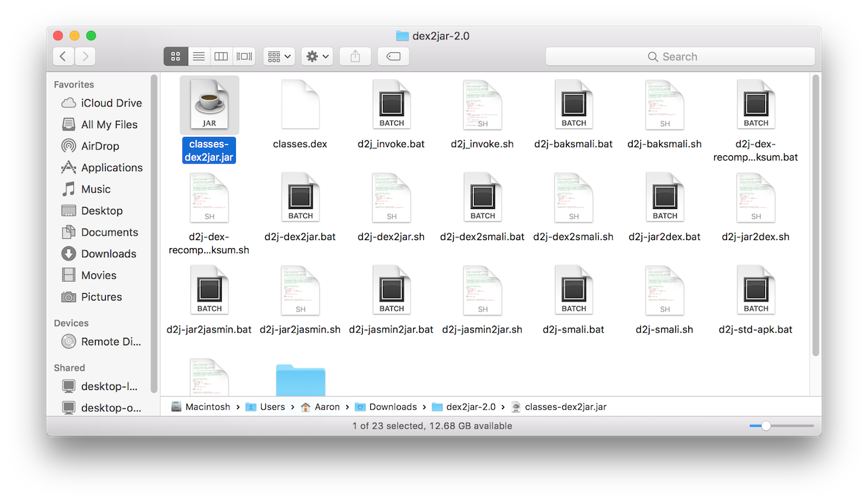Switch to icon view mode
Viewport: 868px width, 502px height.
click(x=176, y=56)
